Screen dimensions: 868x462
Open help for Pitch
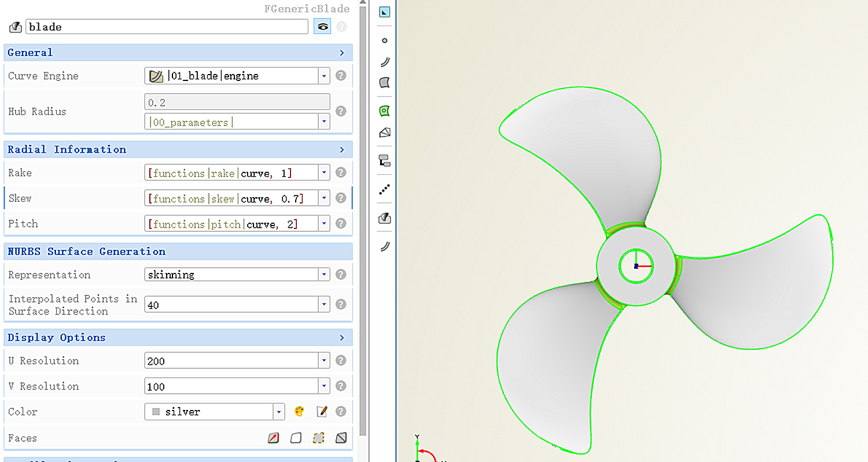[x=341, y=223]
